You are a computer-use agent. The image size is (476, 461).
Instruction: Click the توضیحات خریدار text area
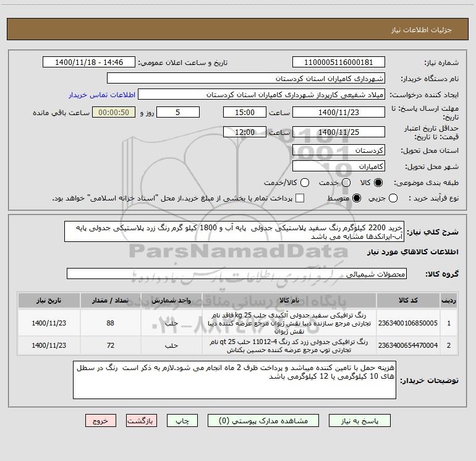click(234, 380)
